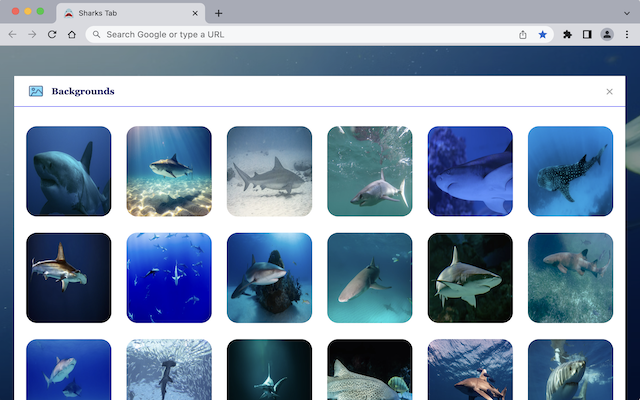Choose the purple-tinted shark background
Viewport: 640px width, 400px height.
(470, 171)
